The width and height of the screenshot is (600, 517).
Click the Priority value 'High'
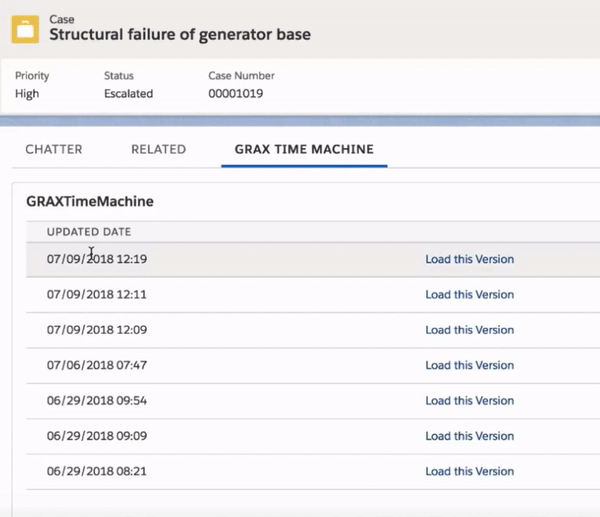click(27, 94)
